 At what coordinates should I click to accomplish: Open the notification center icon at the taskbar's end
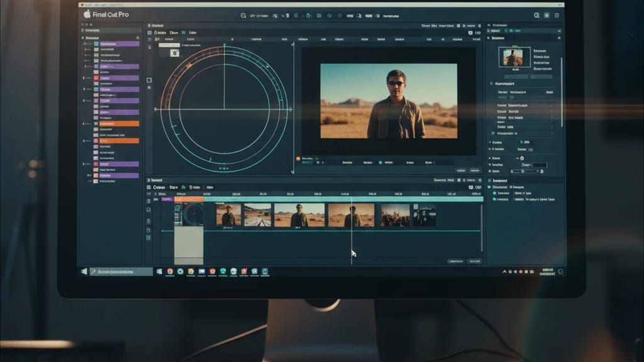click(560, 271)
